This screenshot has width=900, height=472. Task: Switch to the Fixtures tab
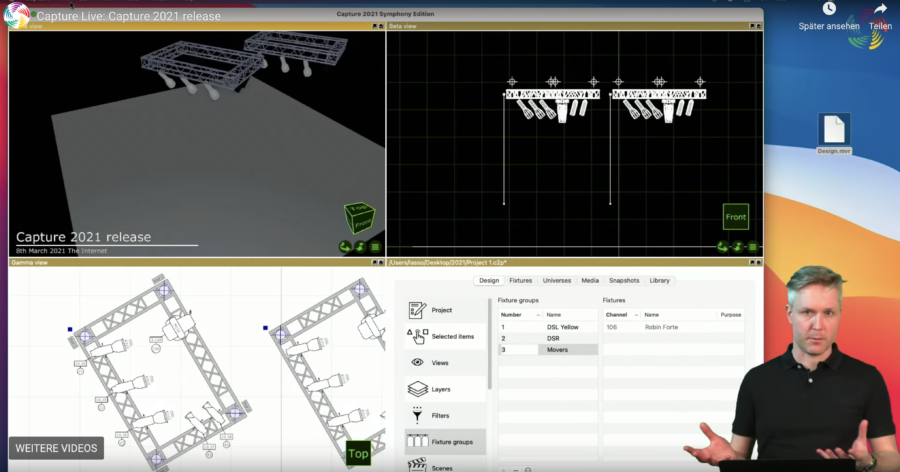(521, 281)
